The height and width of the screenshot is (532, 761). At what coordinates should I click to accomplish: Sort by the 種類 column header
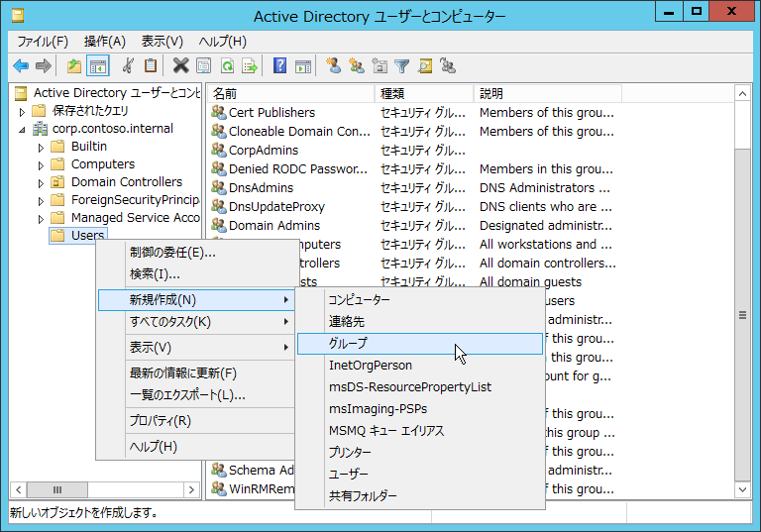click(424, 94)
